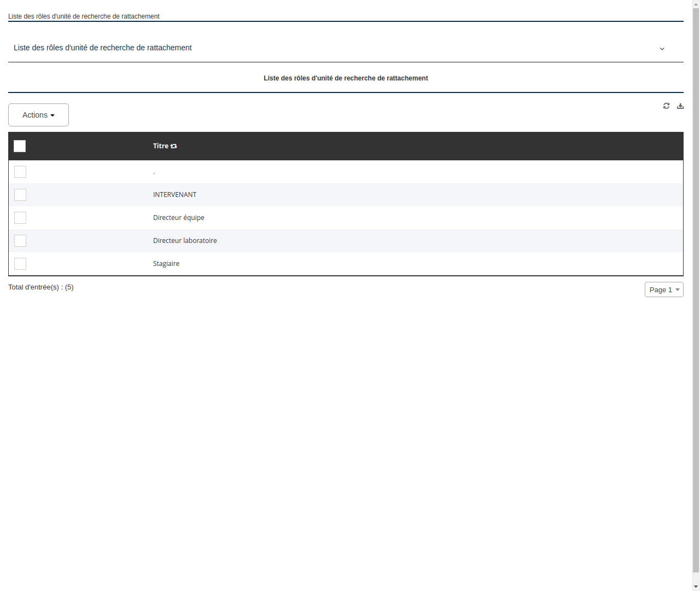700x591 pixels.
Task: Check the select-all checkbox in table header
Action: pos(20,146)
